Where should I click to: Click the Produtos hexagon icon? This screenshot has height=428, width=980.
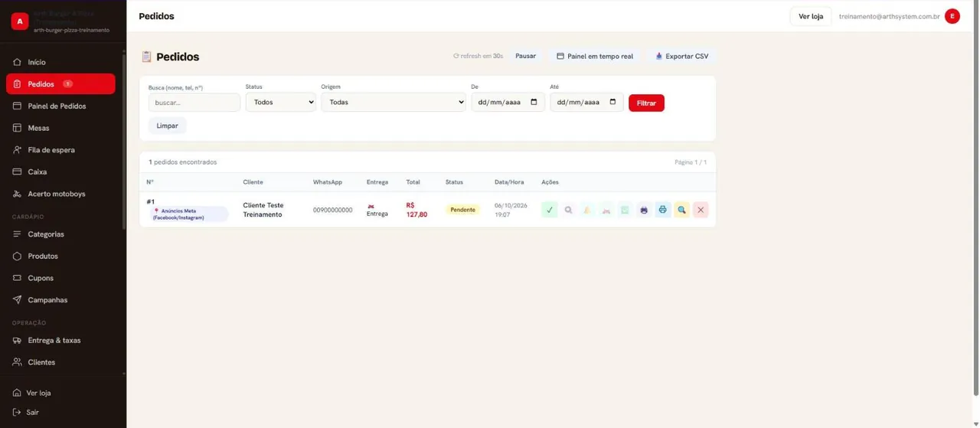click(x=17, y=256)
